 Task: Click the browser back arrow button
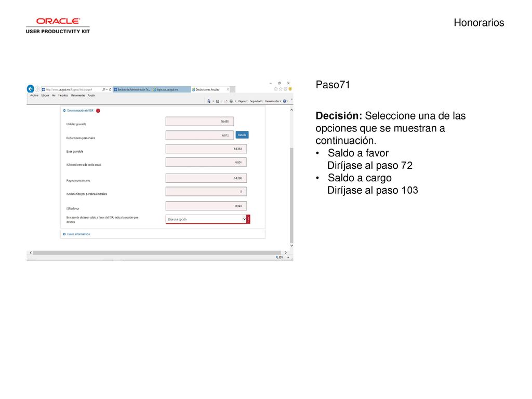tap(30, 89)
